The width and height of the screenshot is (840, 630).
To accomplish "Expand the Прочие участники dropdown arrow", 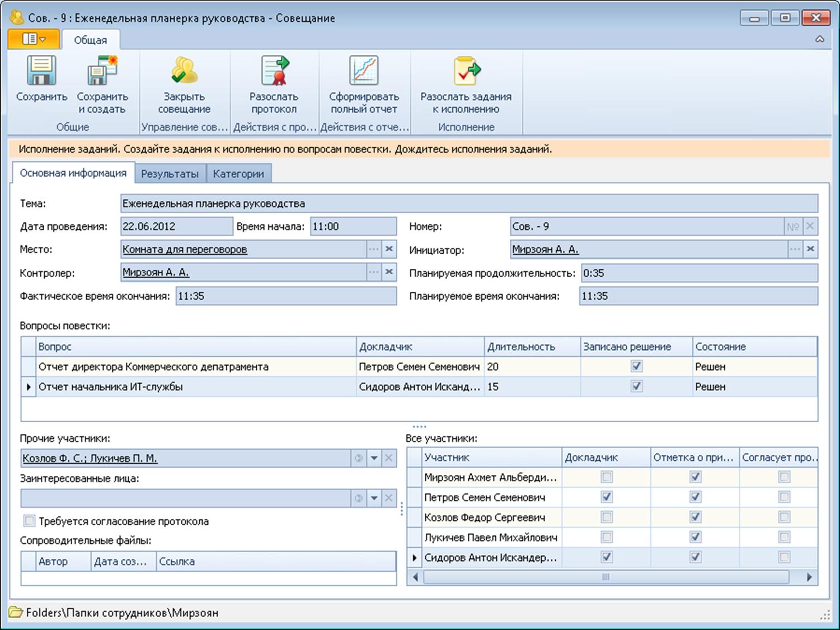I will [x=374, y=458].
